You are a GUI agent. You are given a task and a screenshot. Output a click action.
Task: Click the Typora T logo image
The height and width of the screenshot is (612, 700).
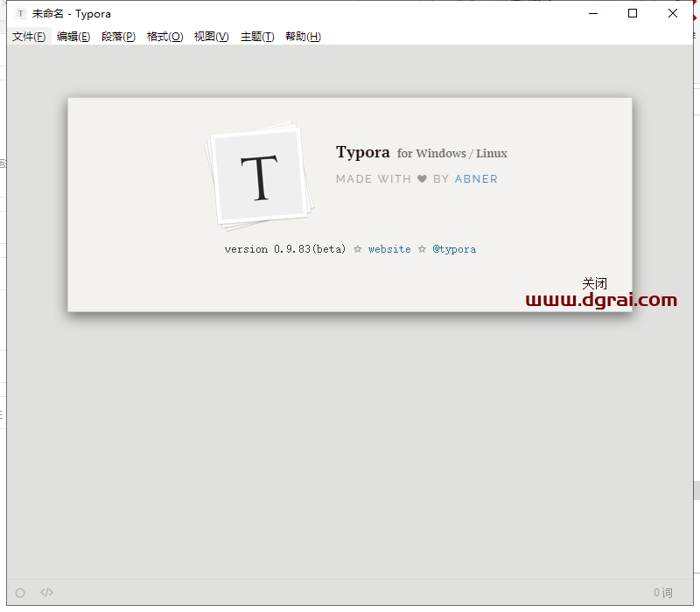(x=258, y=175)
